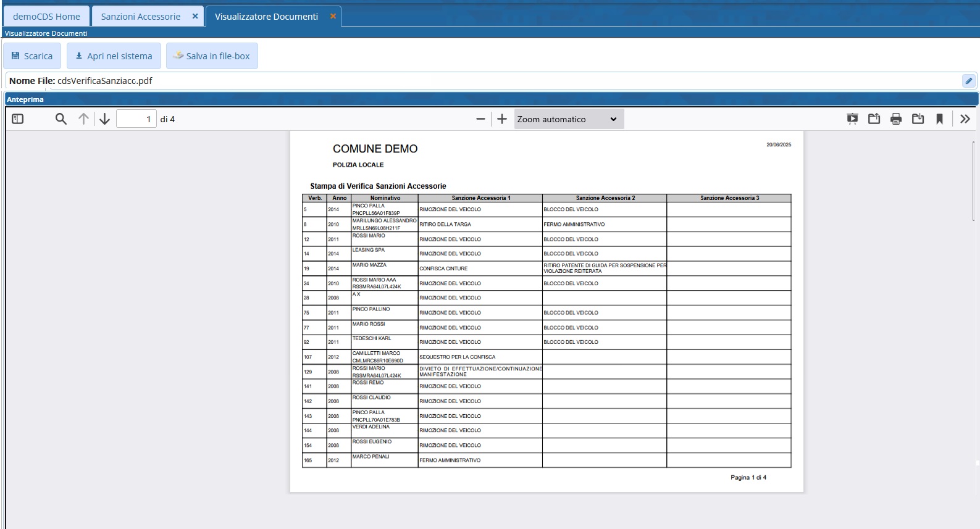Click the Anno column header

click(339, 198)
